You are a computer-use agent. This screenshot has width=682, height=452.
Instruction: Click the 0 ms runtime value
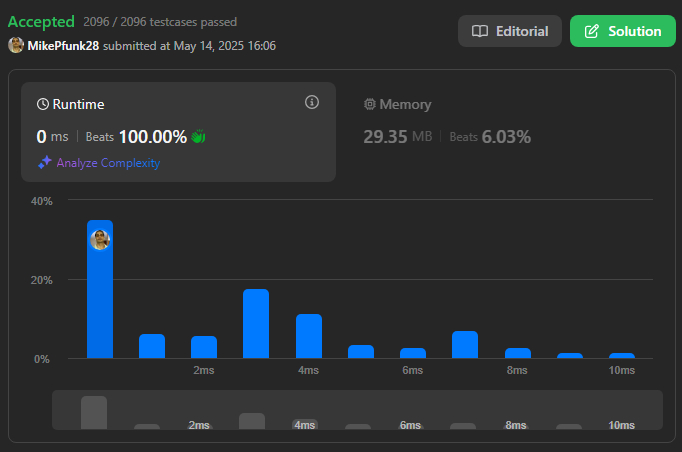point(52,137)
